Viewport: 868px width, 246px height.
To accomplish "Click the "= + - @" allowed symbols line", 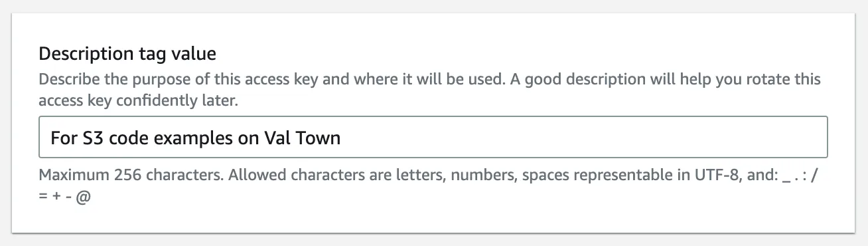I will 64,198.
